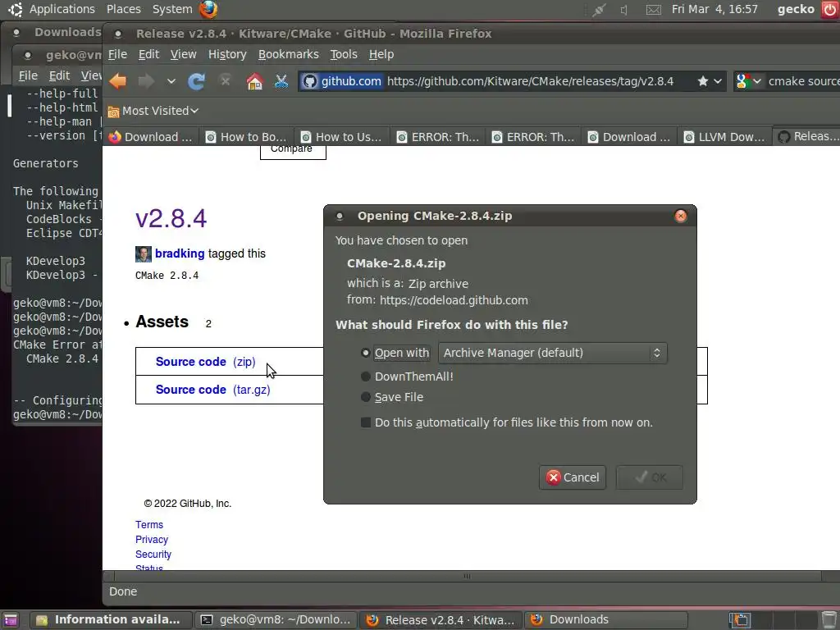Click the mail envelope indicator icon
This screenshot has height=630, width=840.
653,10
